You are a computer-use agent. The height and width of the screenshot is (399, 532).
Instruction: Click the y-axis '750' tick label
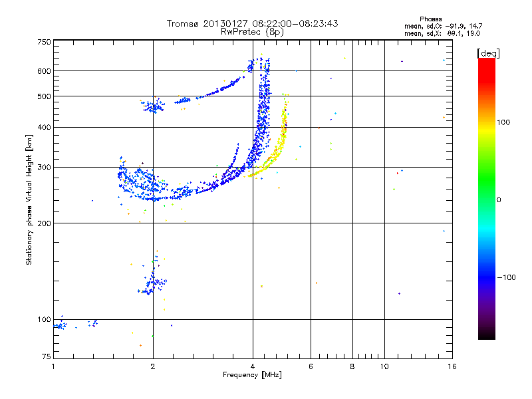pos(44,42)
